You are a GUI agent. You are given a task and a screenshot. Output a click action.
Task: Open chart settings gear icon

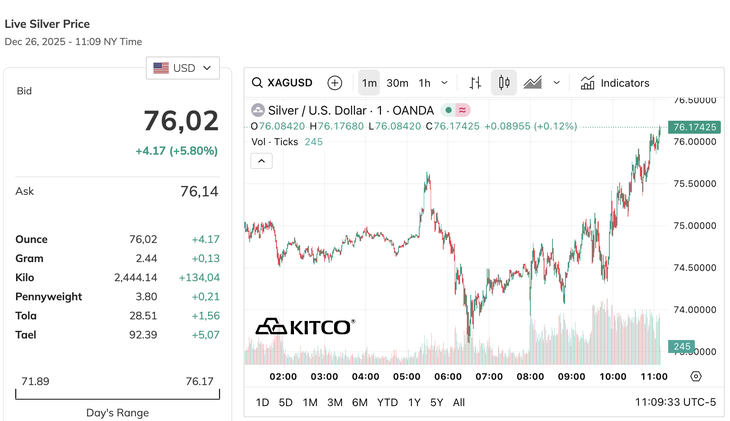click(x=696, y=376)
